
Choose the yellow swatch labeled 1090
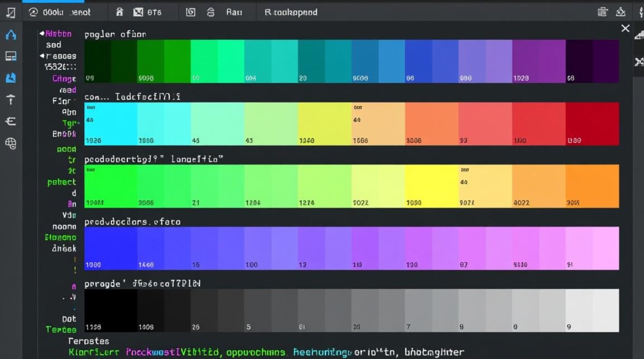coord(431,186)
